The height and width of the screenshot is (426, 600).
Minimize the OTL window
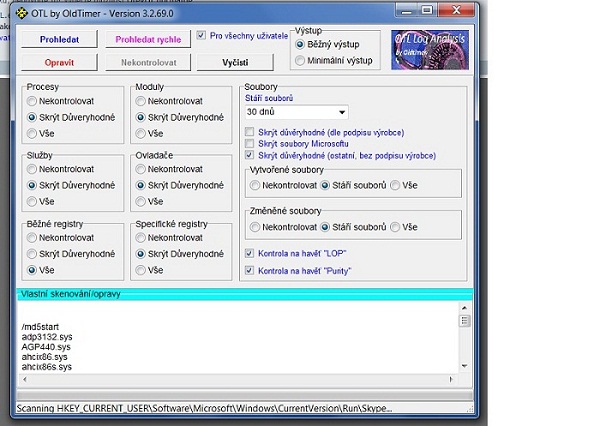[406, 10]
